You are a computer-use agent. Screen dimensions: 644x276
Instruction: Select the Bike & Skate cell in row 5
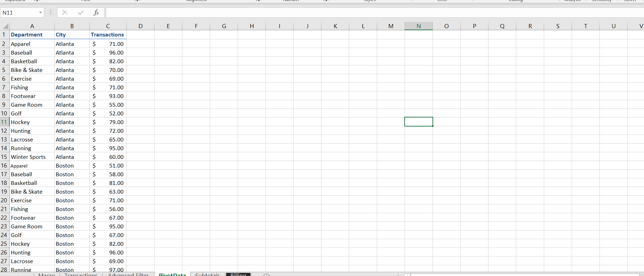(32, 70)
